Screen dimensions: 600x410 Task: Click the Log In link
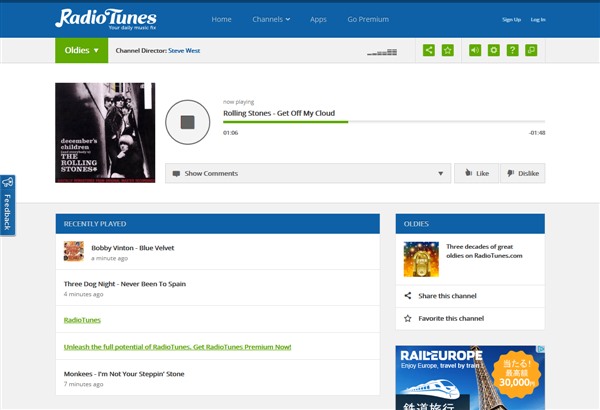click(x=538, y=20)
